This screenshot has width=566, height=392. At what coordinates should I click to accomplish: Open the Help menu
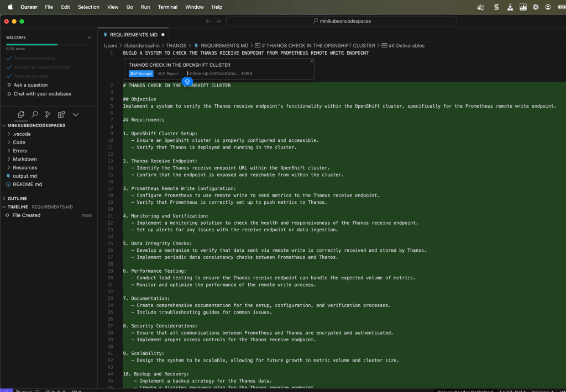[x=217, y=7]
